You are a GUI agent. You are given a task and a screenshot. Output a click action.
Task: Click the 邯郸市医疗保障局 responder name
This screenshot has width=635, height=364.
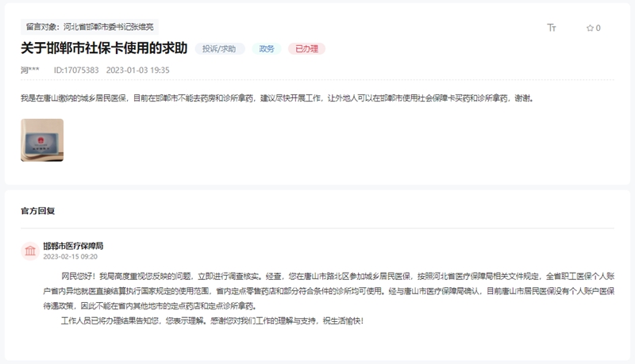[73, 246]
